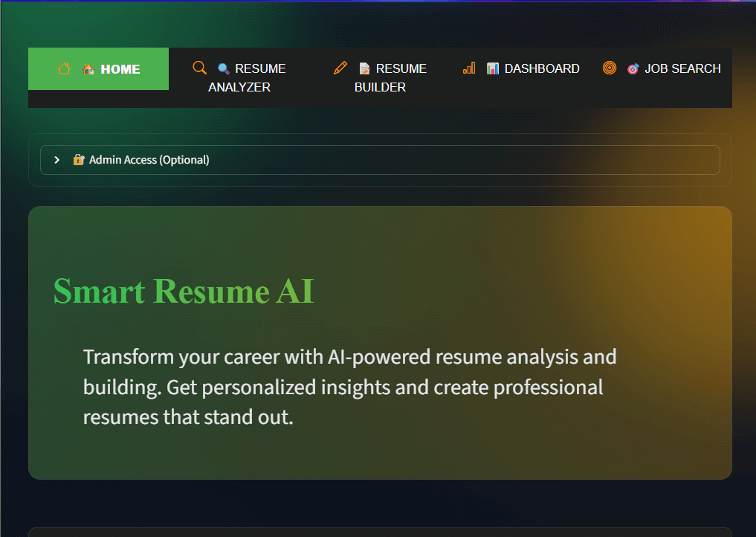Click the dart target emoji
Viewport: 756px width, 537px height.
point(633,69)
